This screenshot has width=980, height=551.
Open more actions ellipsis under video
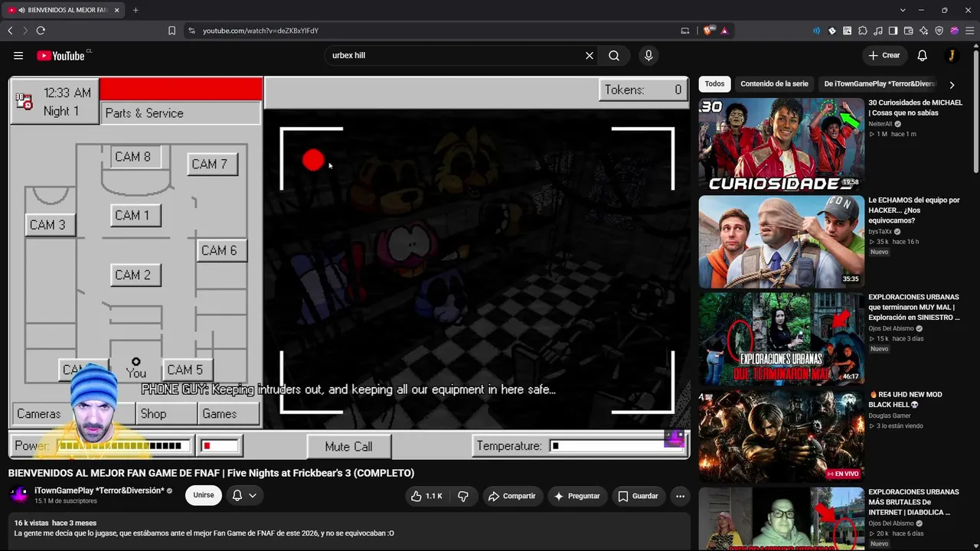coord(680,496)
